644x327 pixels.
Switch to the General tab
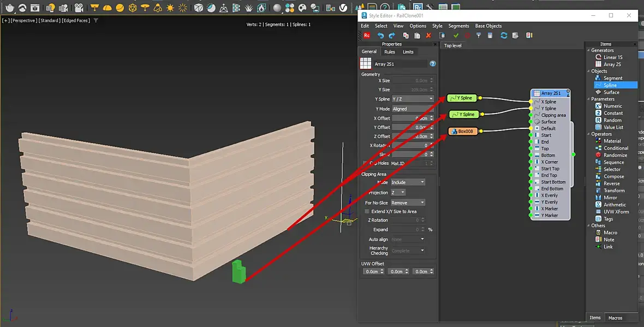point(369,52)
